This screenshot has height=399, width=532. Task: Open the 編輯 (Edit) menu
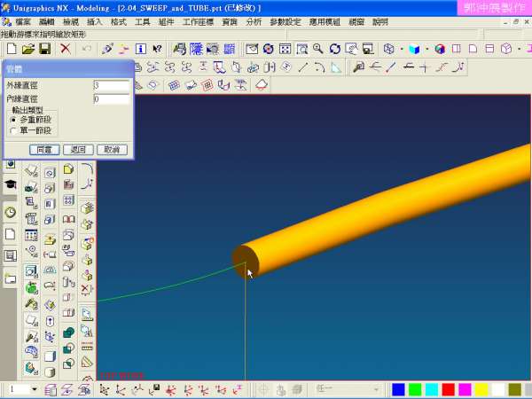[x=47, y=22]
